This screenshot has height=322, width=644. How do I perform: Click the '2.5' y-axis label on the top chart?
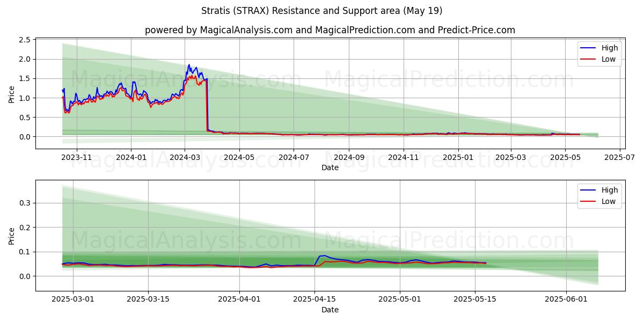[24, 40]
